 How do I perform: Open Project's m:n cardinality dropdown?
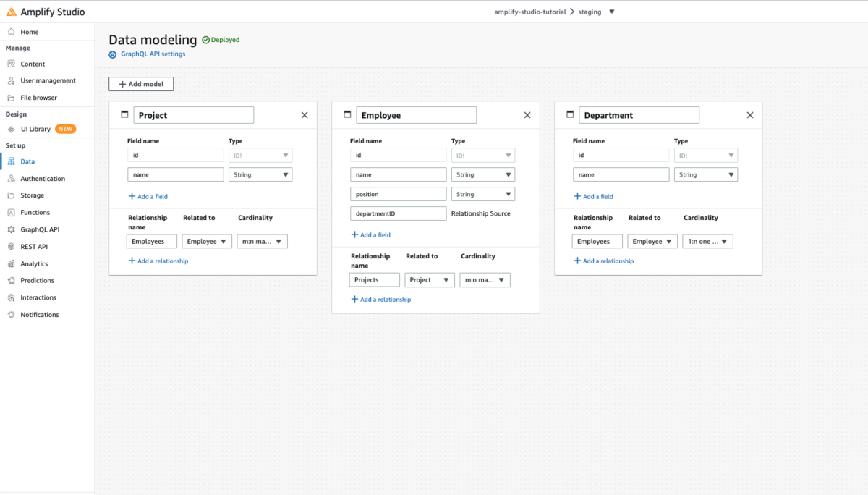[263, 242]
